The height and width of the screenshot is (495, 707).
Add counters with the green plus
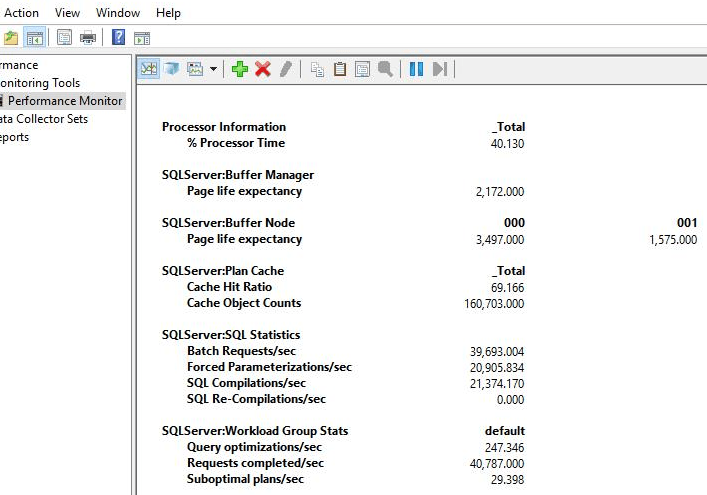coord(240,69)
